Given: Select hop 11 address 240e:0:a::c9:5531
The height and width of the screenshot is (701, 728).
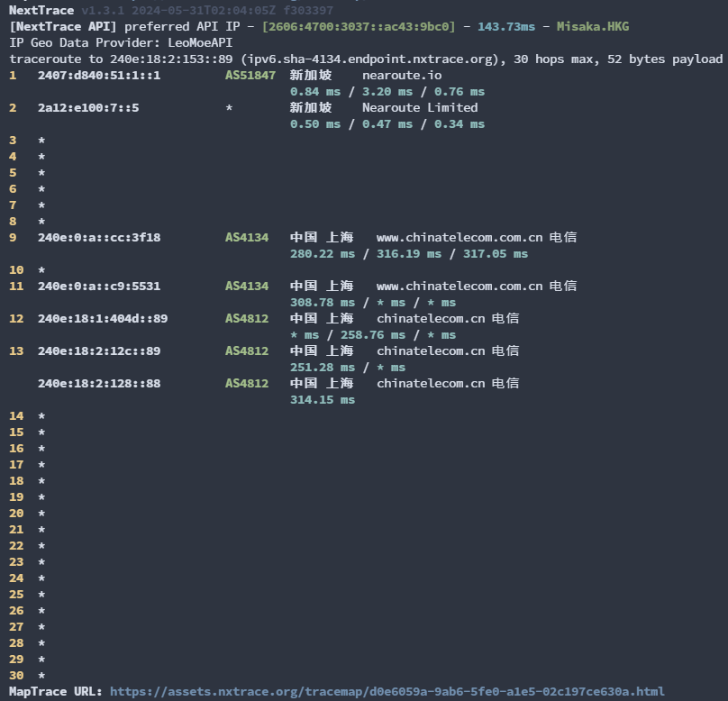Looking at the screenshot, I should [x=99, y=286].
